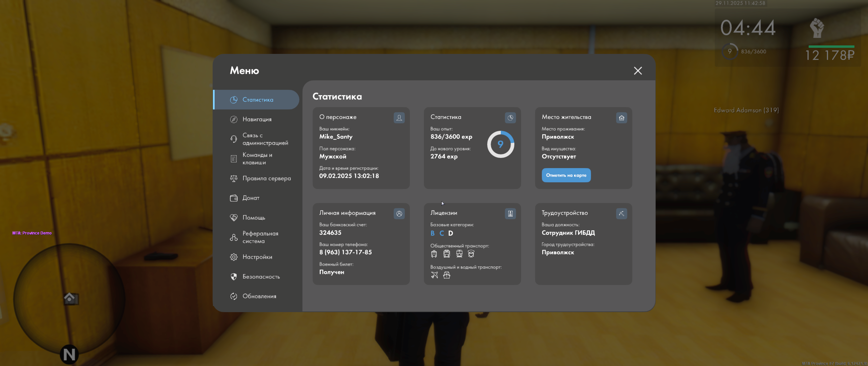Click the airplane license icon
The image size is (868, 366).
[x=434, y=275]
